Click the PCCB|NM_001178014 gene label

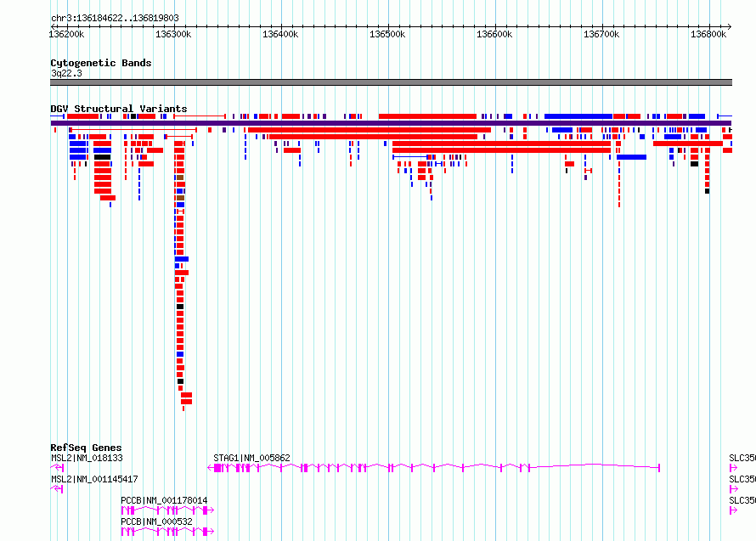pos(164,500)
